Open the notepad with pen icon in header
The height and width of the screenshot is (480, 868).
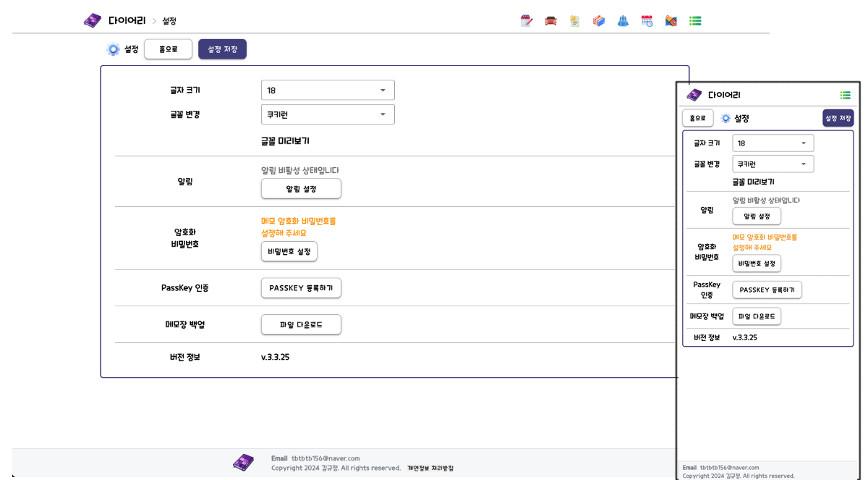527,21
